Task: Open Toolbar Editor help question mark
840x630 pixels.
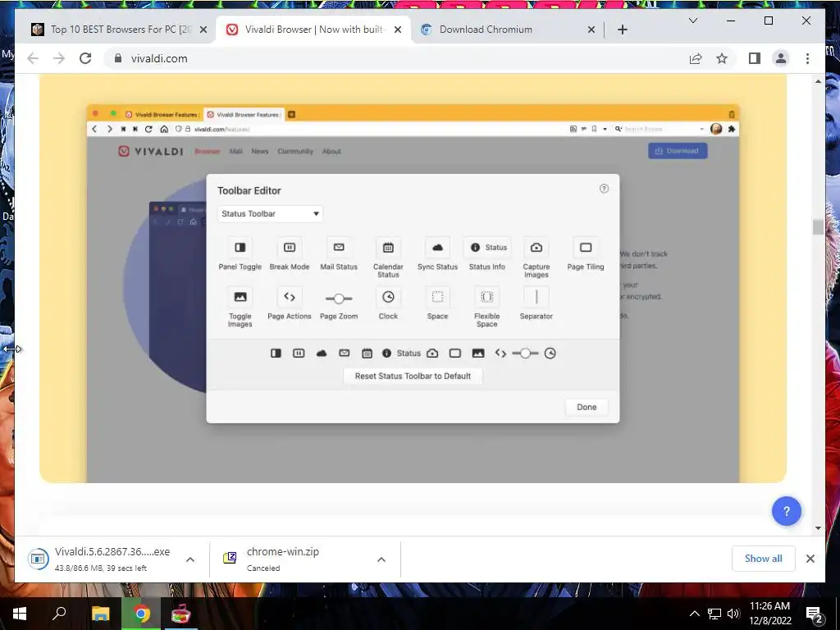Action: (x=604, y=189)
